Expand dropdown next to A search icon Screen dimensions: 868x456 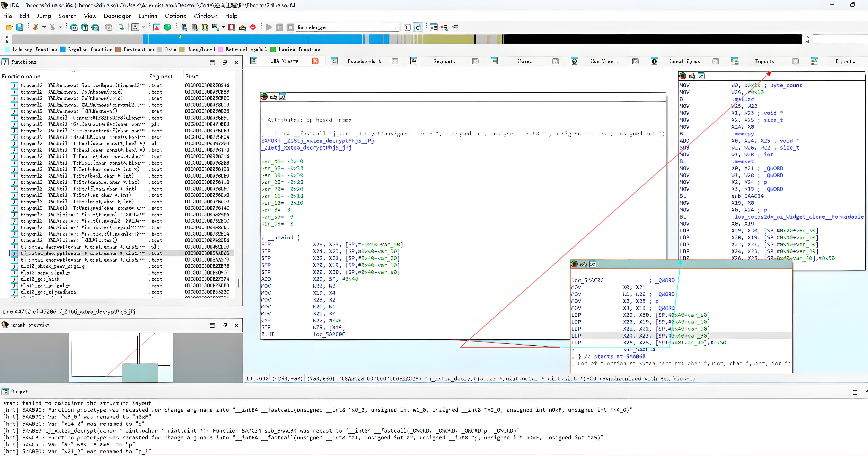[143, 27]
